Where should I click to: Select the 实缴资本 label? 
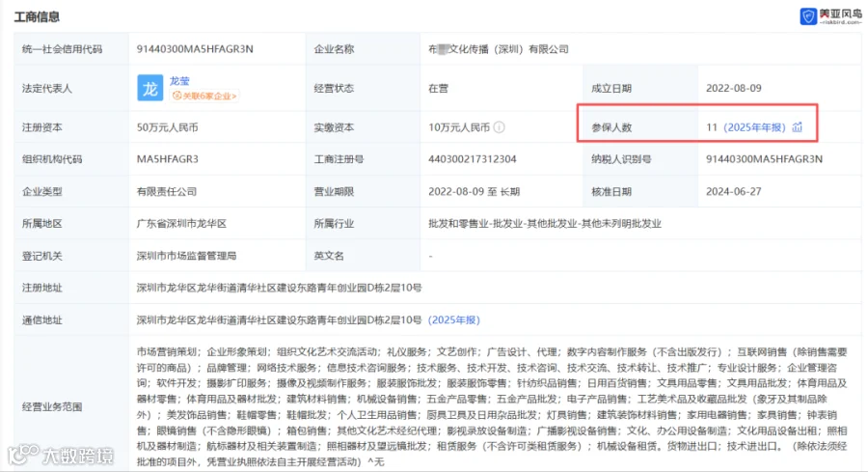(x=334, y=127)
